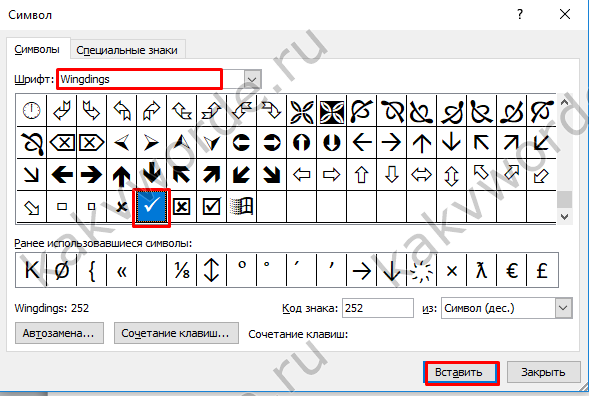
Task: Choose the boxed X symbol
Action: tap(181, 207)
